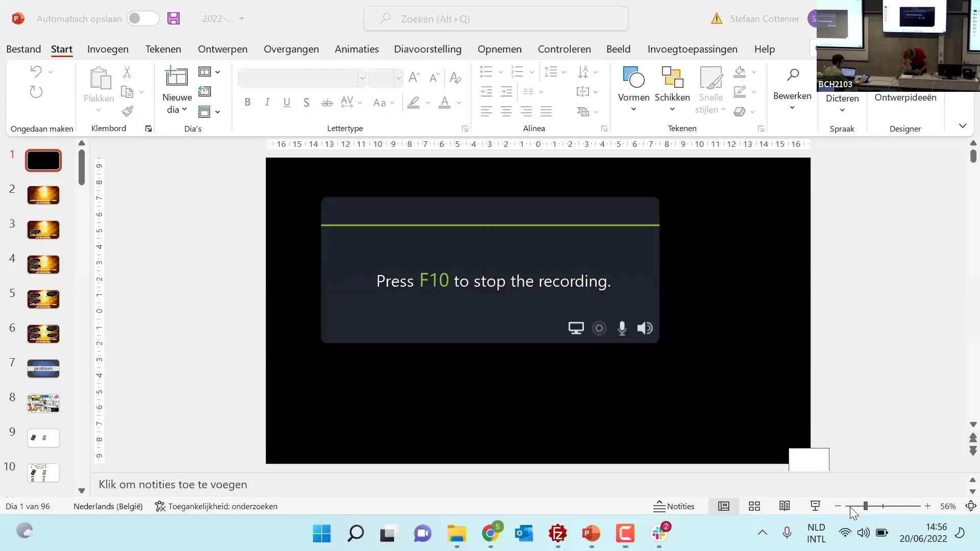Click in the Zoeken search box
980x551 pixels.
[x=496, y=19]
